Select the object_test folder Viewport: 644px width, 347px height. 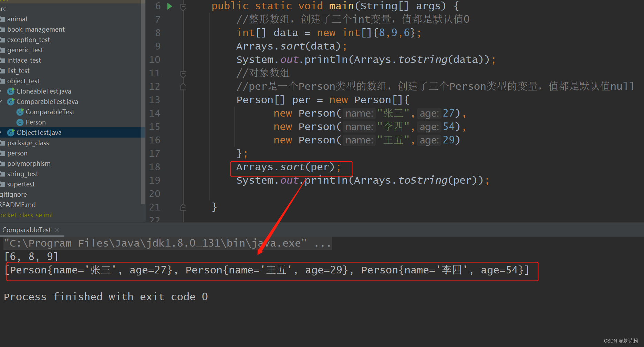[x=23, y=81]
